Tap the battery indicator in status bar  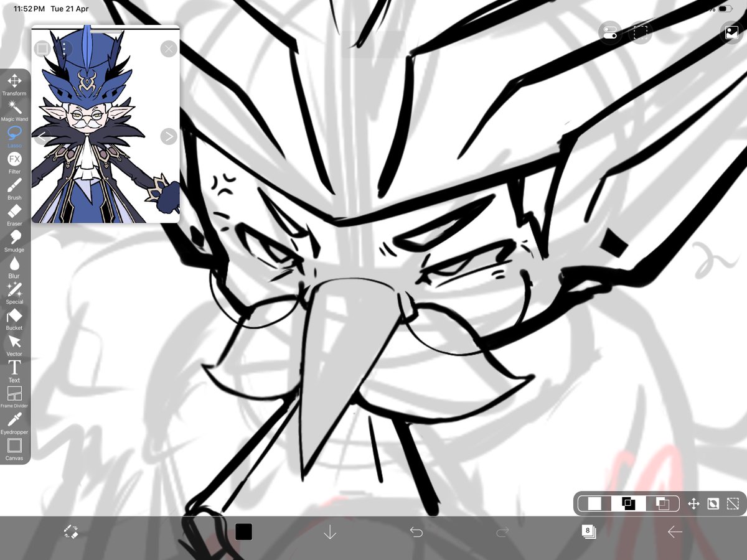coord(725,9)
